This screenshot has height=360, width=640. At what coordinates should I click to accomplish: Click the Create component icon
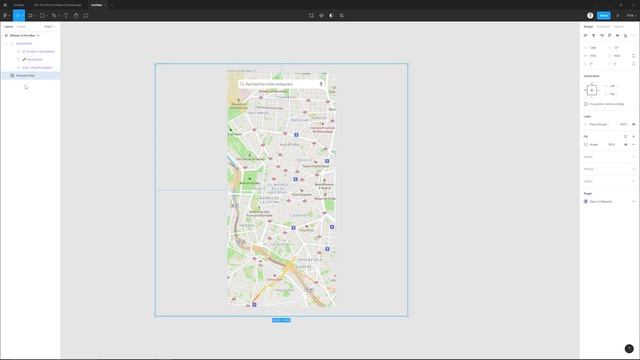[x=321, y=16]
